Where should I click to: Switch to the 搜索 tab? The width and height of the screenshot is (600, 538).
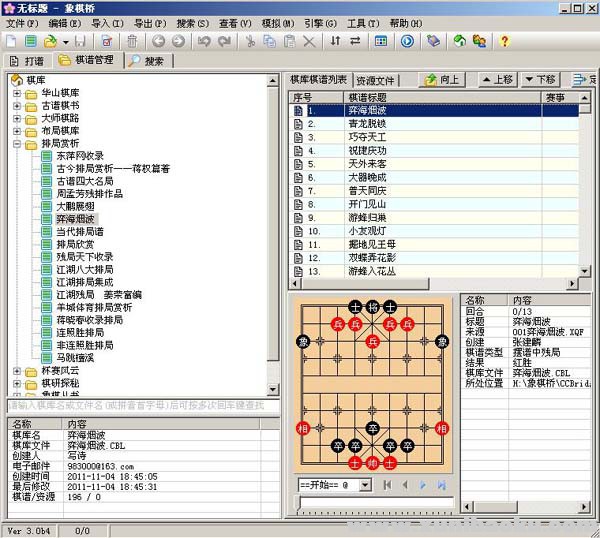coord(147,61)
